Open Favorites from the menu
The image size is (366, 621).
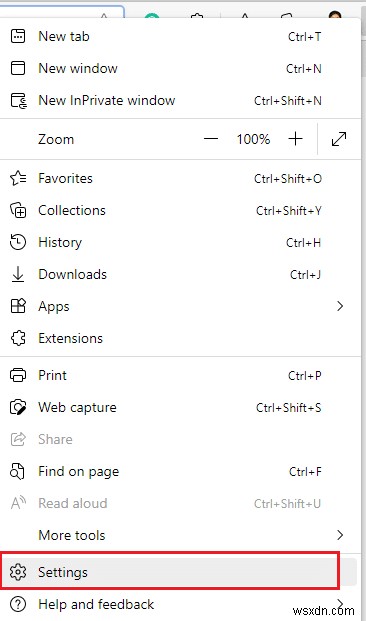coord(181,179)
